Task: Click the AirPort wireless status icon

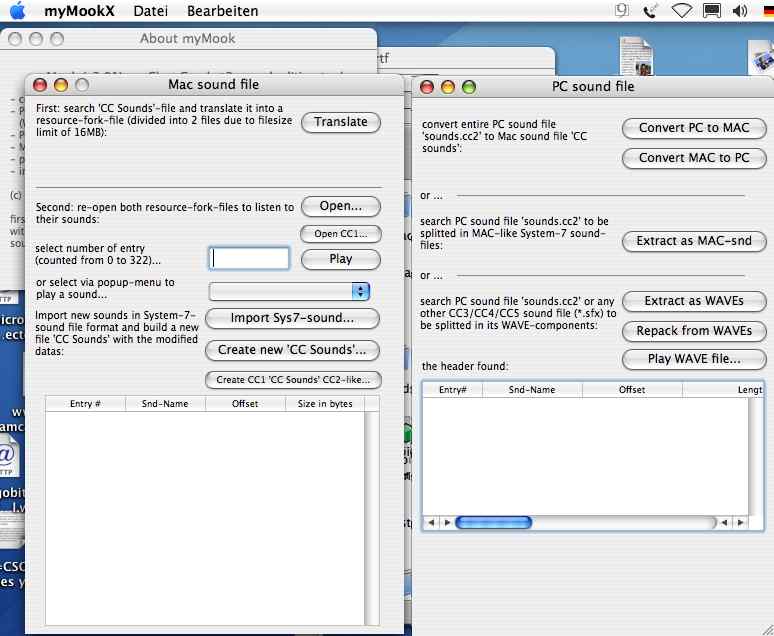Action: pyautogui.click(x=682, y=10)
